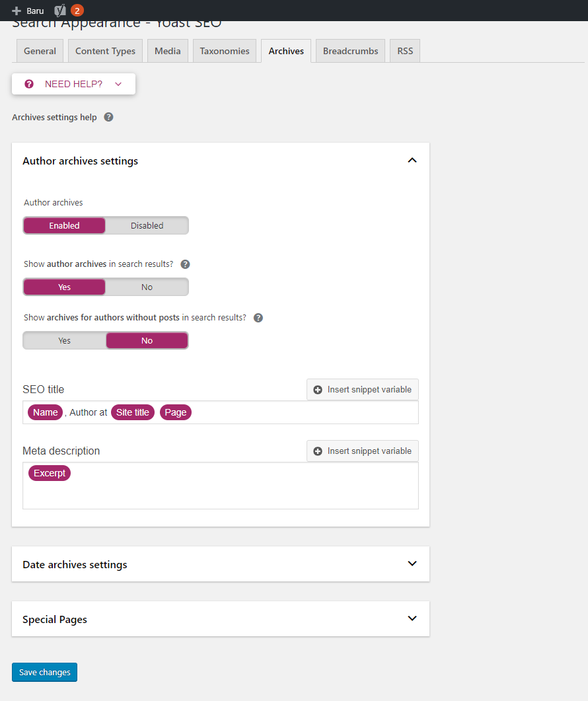Click the Baru new content link
This screenshot has width=588, height=701.
coord(28,11)
